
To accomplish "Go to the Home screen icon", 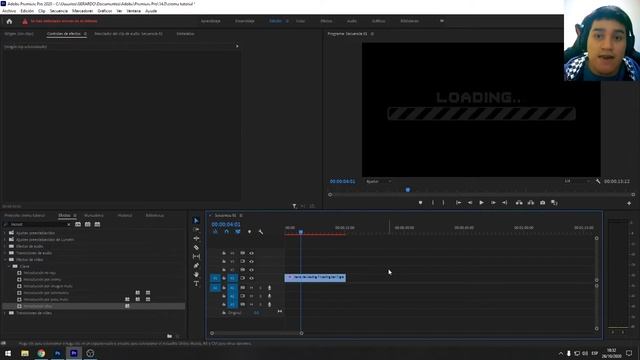I will (9, 21).
